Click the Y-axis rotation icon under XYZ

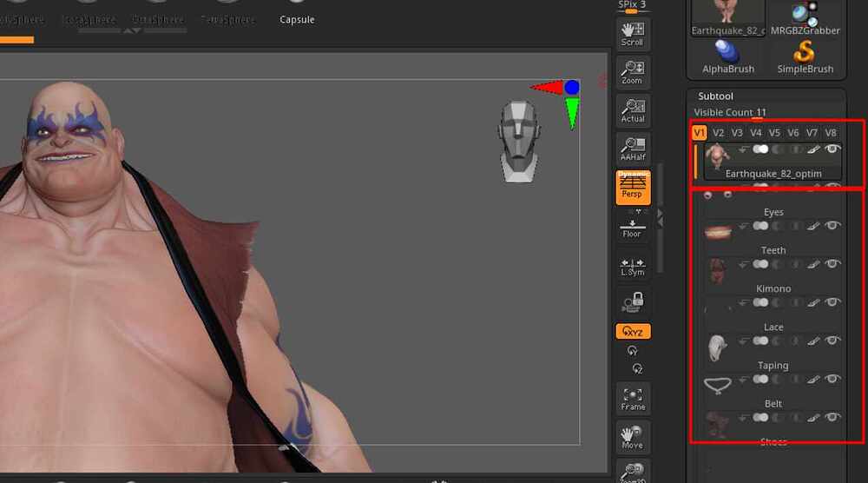click(x=632, y=351)
